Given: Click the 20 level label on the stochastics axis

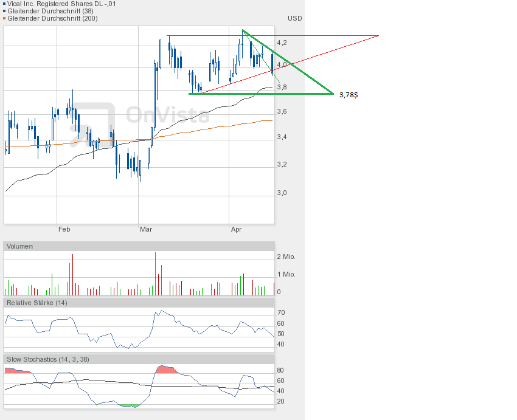Looking at the screenshot, I should point(280,401).
